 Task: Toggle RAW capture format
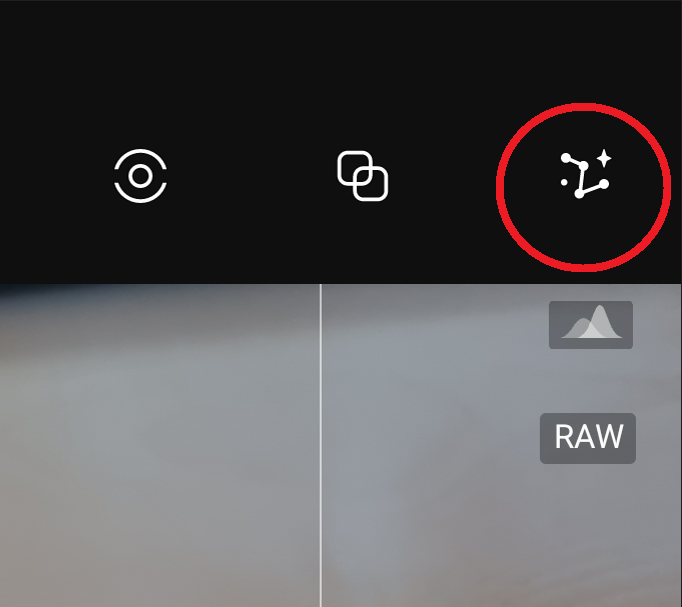tap(588, 438)
